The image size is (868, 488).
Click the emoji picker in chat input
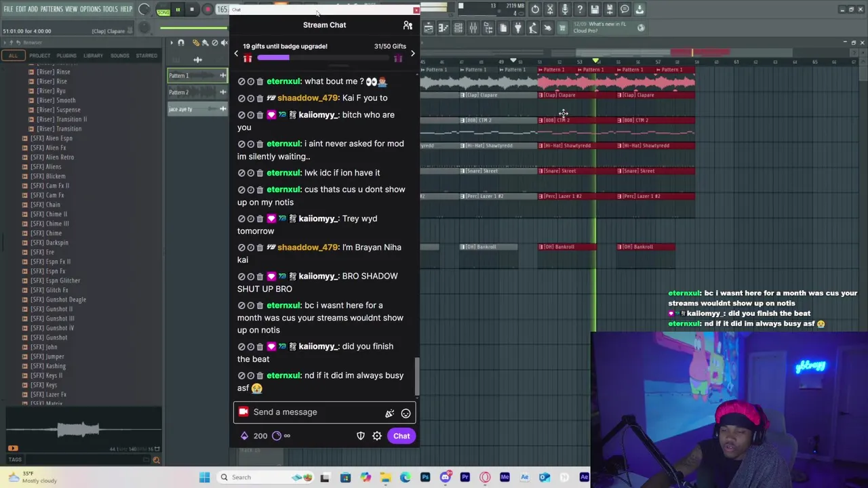tap(406, 413)
